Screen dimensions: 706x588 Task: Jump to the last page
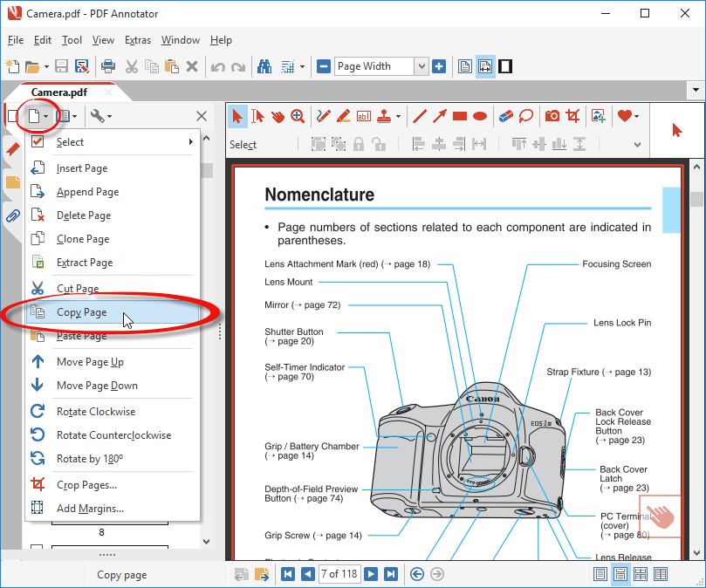[391, 574]
